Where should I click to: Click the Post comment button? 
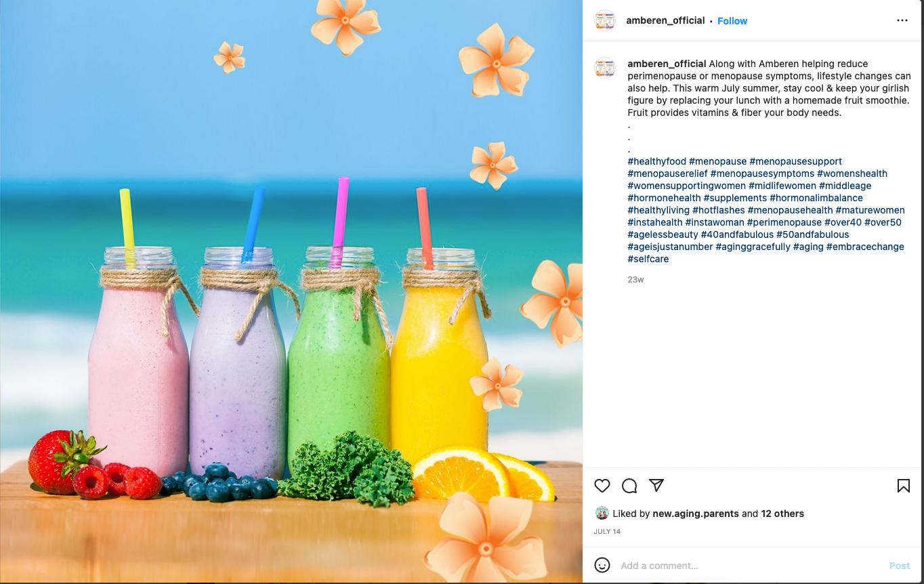(900, 566)
